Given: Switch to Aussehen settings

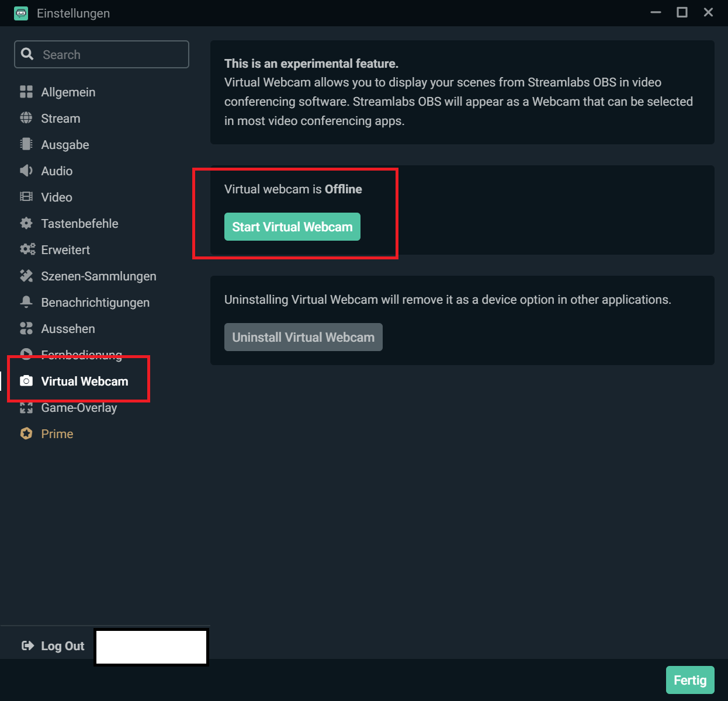Looking at the screenshot, I should pos(68,329).
